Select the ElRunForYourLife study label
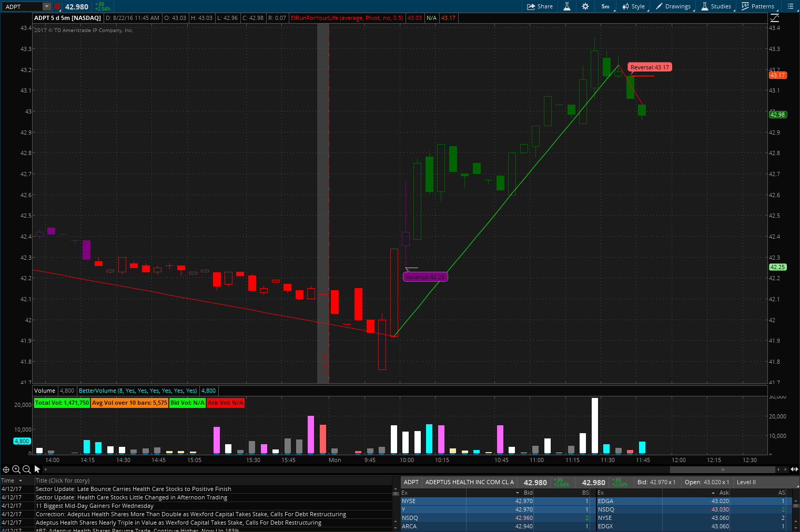Image resolution: width=800 pixels, height=532 pixels. (x=347, y=18)
